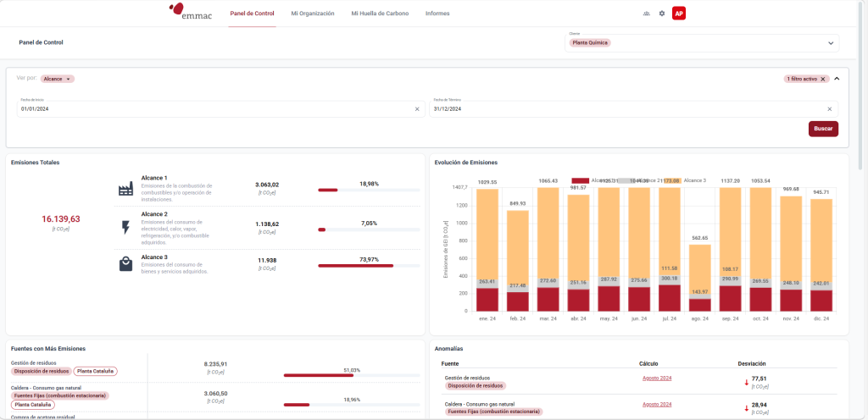Collapse the filter panel with chevron

click(x=837, y=78)
